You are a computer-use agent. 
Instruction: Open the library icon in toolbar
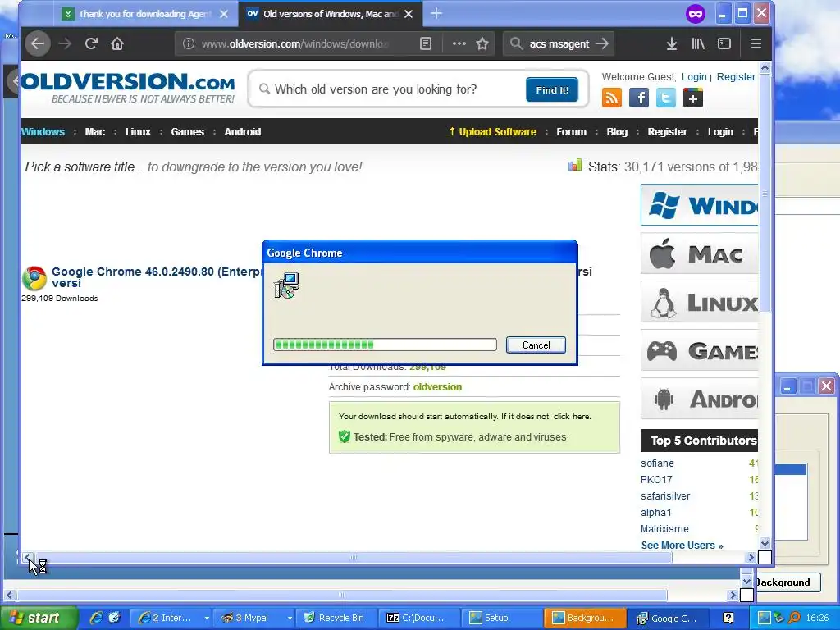(697, 43)
